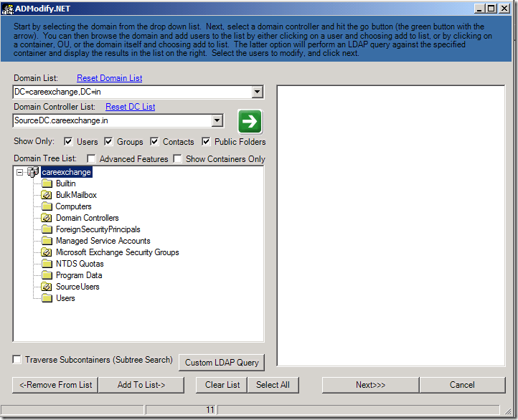
Task: Enable Show Containers Only checkbox
Action: coord(177,158)
